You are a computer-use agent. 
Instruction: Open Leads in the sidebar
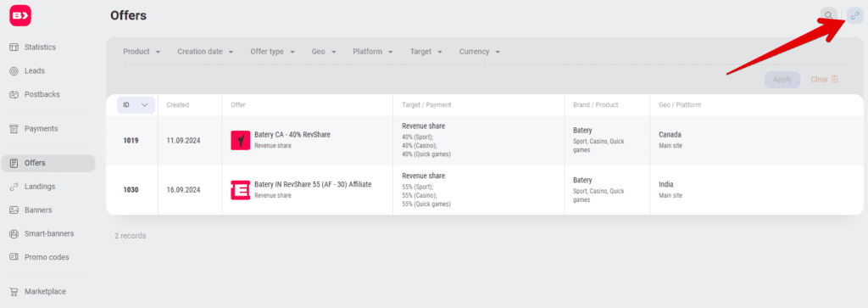click(x=34, y=71)
